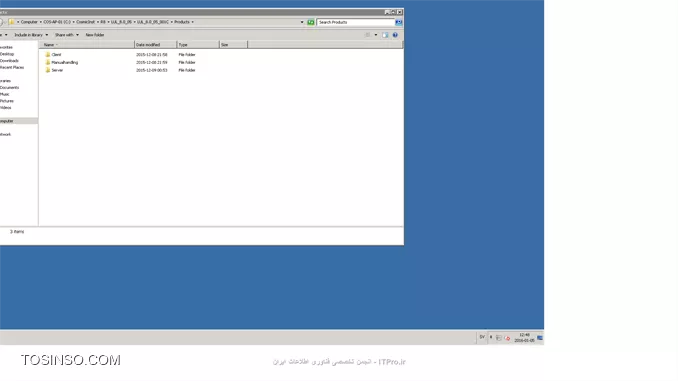Click the 3 items status text
Viewport: 678px width, 381px height.
(x=17, y=232)
